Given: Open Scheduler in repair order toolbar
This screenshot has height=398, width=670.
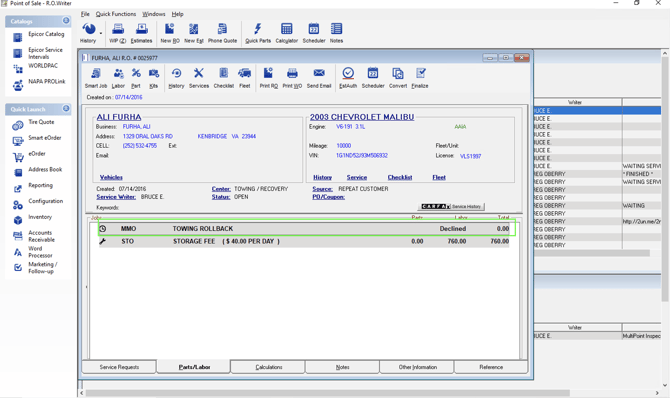Looking at the screenshot, I should pyautogui.click(x=373, y=78).
